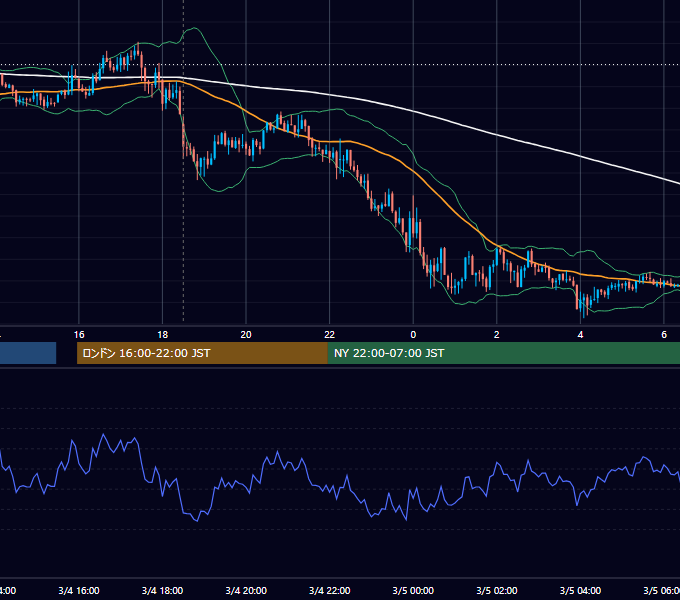Click the 3/4 22:00 label on the bottom axis
The height and width of the screenshot is (600, 680).
point(330,590)
